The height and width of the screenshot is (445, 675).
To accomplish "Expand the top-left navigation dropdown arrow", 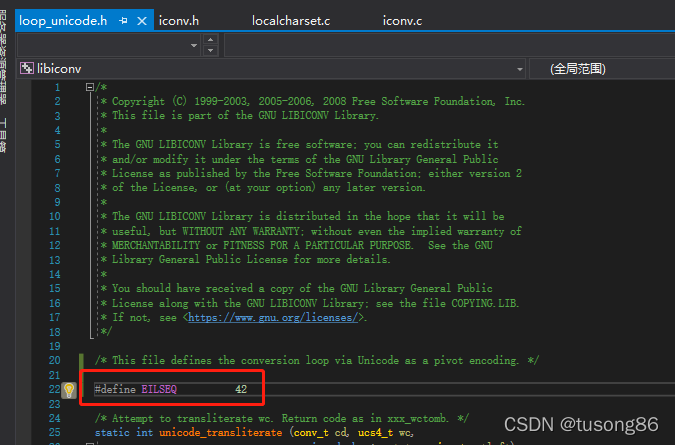I will coord(194,45).
